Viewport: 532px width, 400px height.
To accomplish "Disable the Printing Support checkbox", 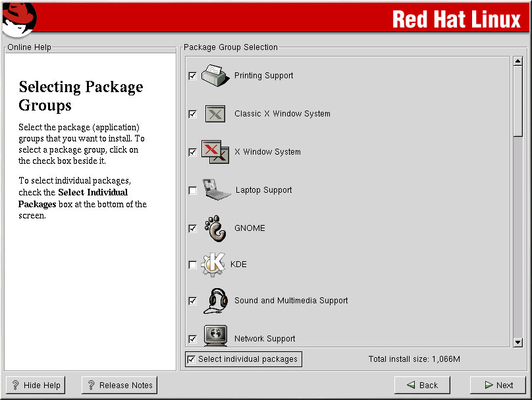I will pos(192,76).
